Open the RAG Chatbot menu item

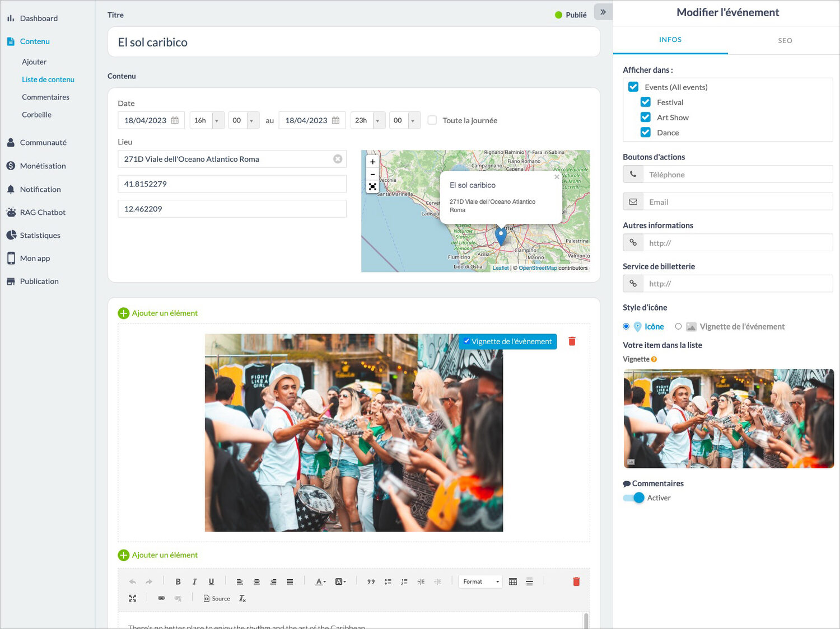pos(43,212)
